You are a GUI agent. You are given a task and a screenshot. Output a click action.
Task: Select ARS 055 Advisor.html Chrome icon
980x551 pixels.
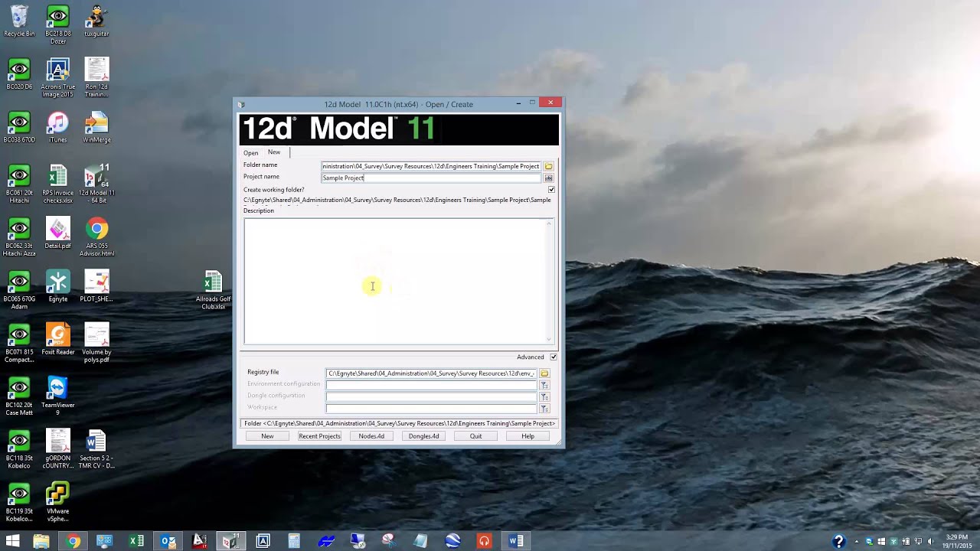tap(96, 237)
